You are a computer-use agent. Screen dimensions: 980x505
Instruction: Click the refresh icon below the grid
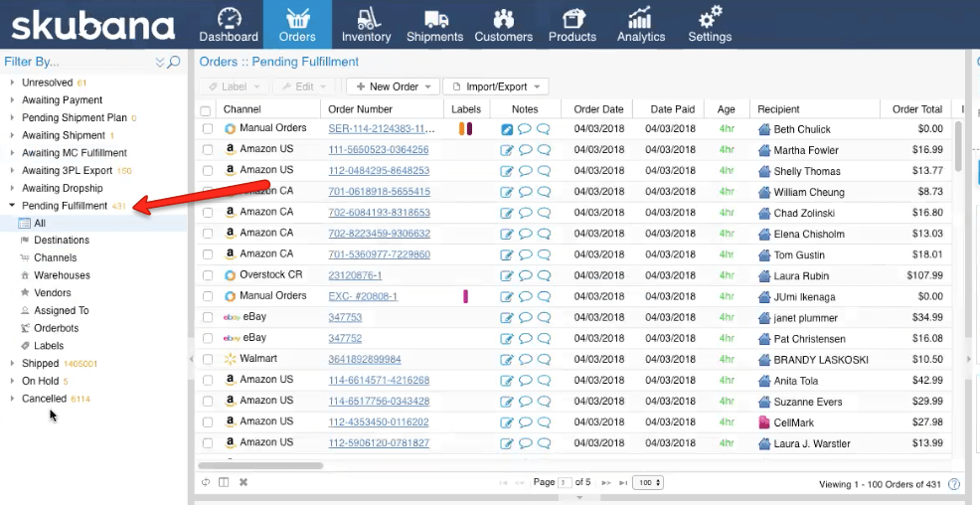click(207, 482)
